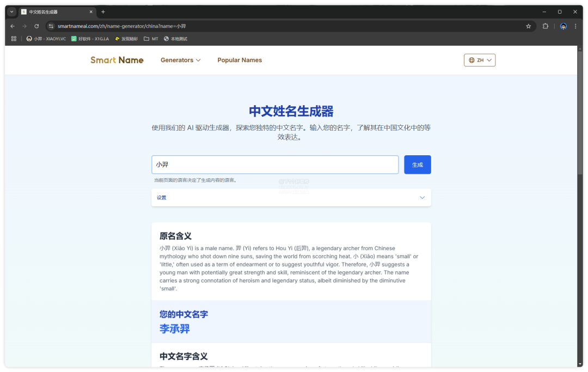Click the blue 生成 button
Viewport: 588px width, 372px height.
click(x=417, y=164)
